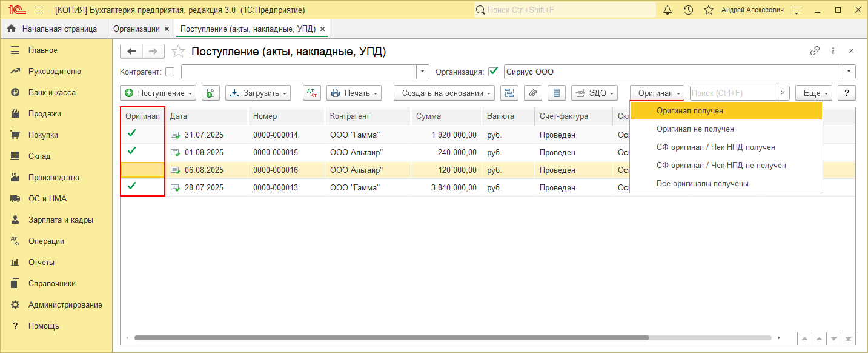Toggle Оригинал cell for document 0000-000016
Image resolution: width=868 pixels, height=353 pixels.
click(142, 170)
